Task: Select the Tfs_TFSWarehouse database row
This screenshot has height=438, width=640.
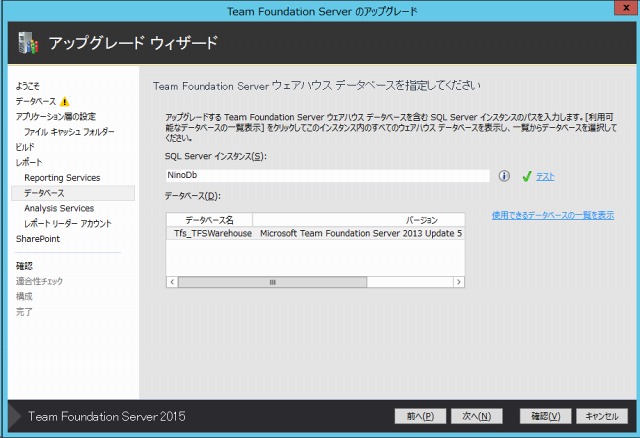Action: pos(316,233)
